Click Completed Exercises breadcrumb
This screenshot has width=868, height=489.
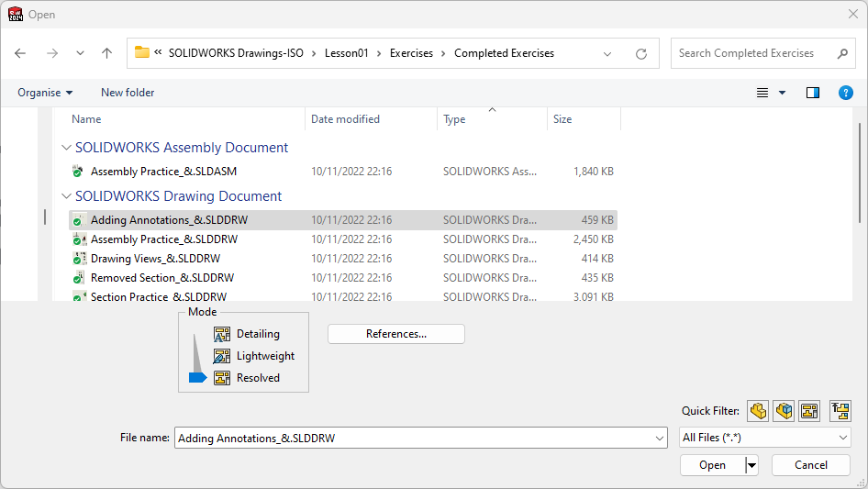[504, 53]
